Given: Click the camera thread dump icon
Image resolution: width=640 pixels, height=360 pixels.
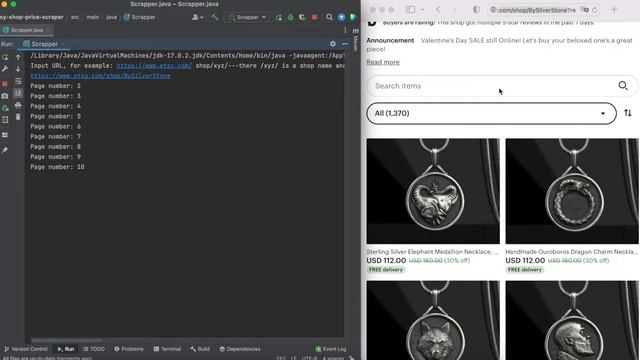Looking at the screenshot, I should pyautogui.click(x=5, y=96).
